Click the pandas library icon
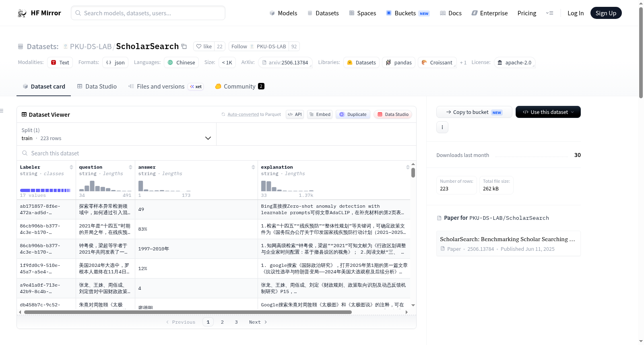Viewport: 644px width, 345px height. tap(388, 62)
